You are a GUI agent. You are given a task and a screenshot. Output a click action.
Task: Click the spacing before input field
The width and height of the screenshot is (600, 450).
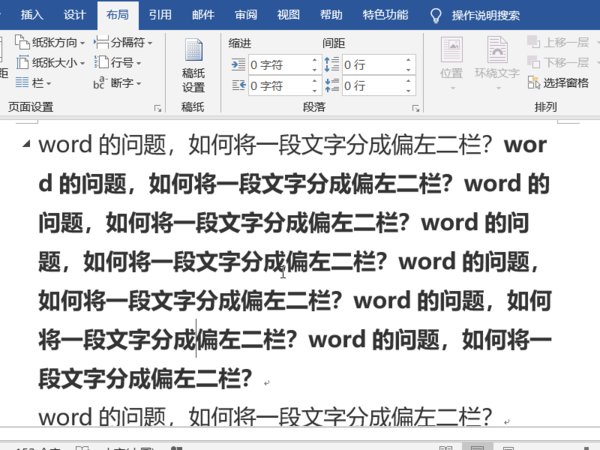coord(373,65)
